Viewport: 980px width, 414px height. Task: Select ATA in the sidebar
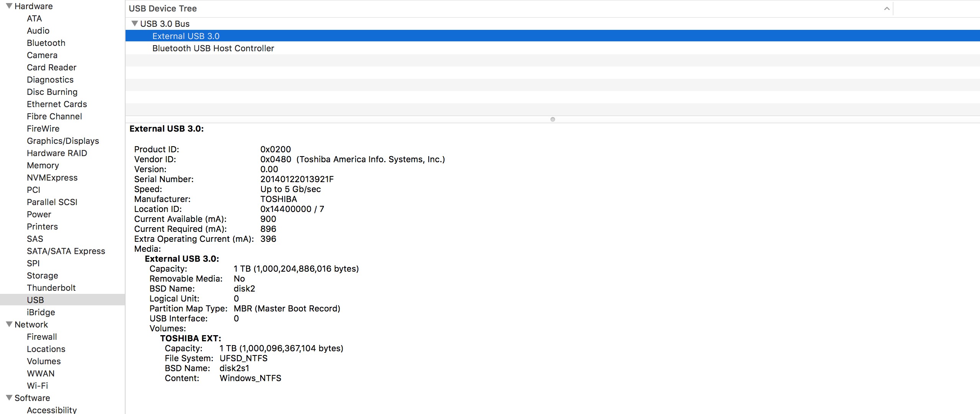pos(34,18)
